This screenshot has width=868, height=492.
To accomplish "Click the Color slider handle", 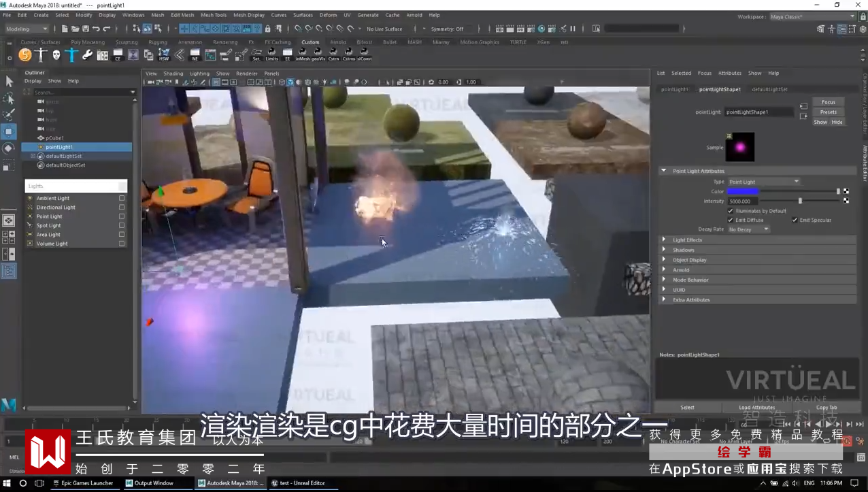I will point(838,191).
